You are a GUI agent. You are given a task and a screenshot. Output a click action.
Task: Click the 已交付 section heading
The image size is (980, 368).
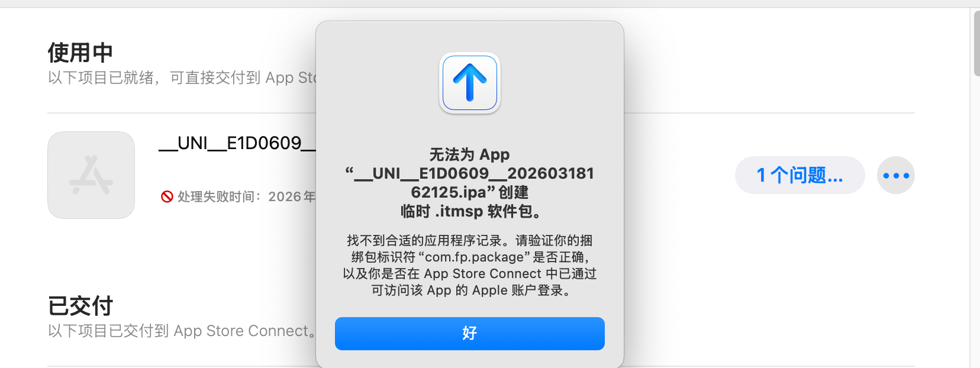(80, 306)
